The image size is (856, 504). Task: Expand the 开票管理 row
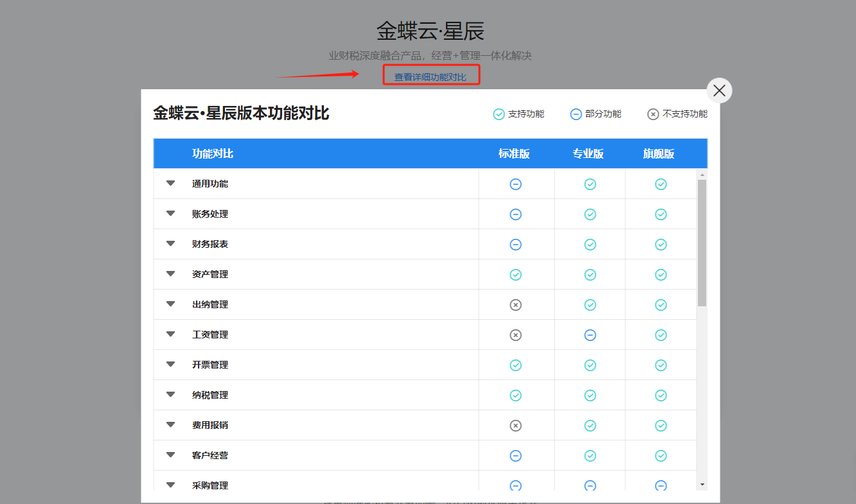(170, 365)
